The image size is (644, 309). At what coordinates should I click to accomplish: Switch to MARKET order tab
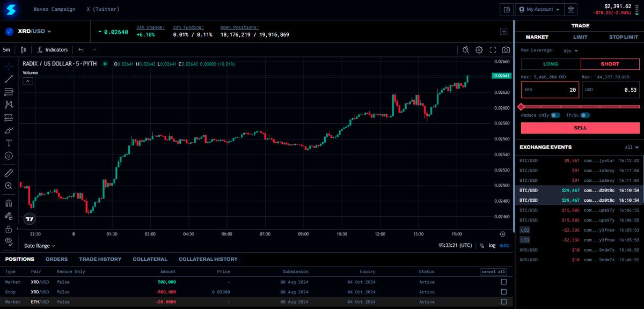pyautogui.click(x=537, y=37)
